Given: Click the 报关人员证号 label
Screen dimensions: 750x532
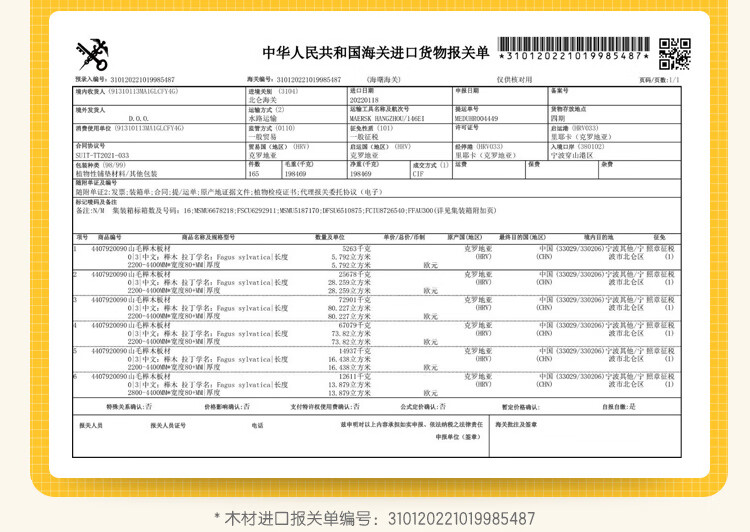Looking at the screenshot, I should [x=168, y=425].
